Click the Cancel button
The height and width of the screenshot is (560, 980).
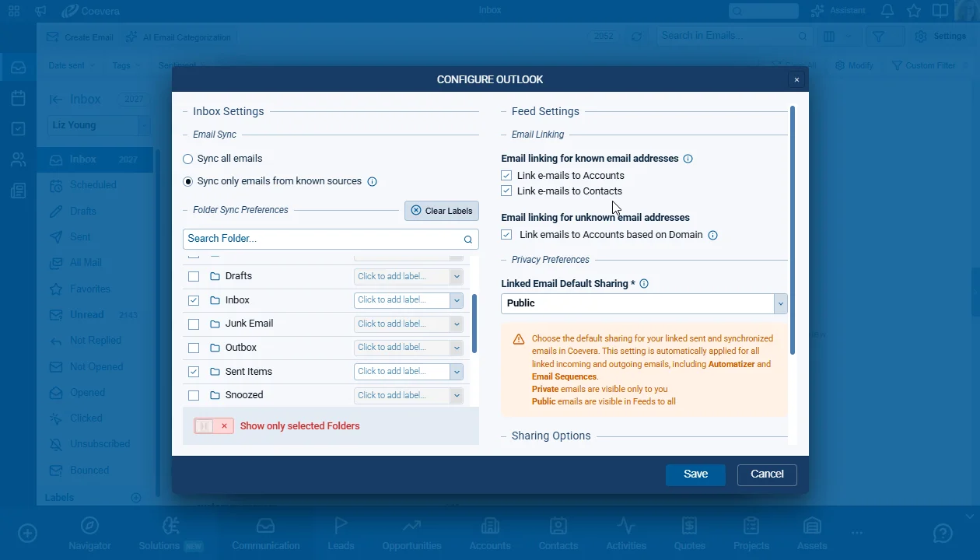pos(767,474)
